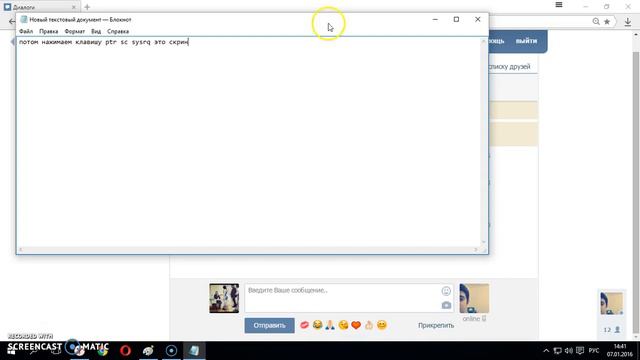Open the browser hamburger menu
The image size is (640, 360).
pyautogui.click(x=559, y=5)
